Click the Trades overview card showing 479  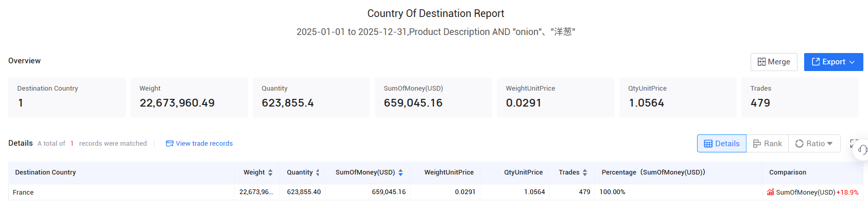[x=800, y=97]
